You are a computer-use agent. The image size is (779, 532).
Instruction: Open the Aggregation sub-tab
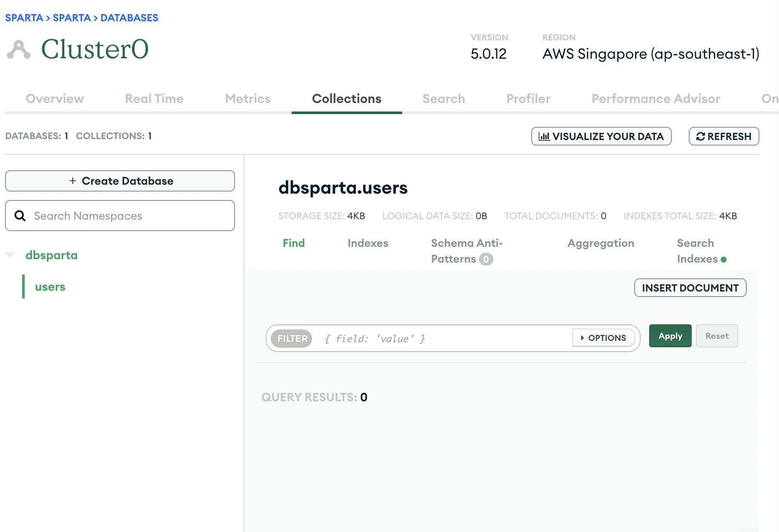pos(601,243)
